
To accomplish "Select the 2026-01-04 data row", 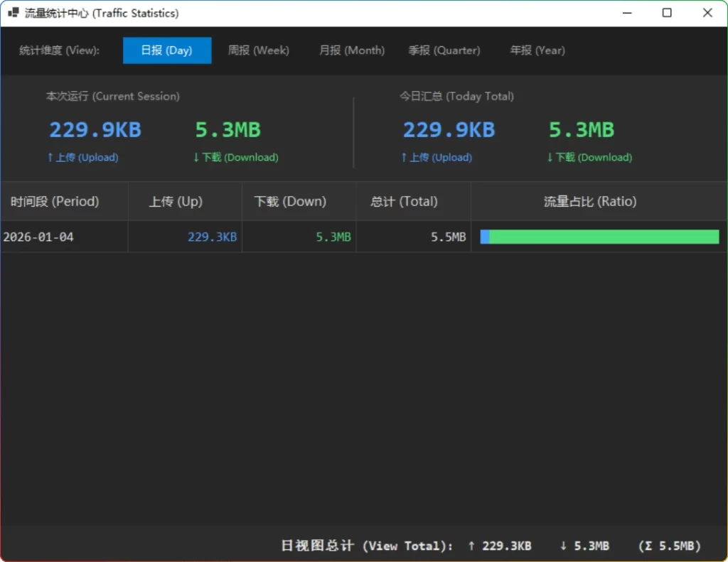I will click(x=38, y=237).
